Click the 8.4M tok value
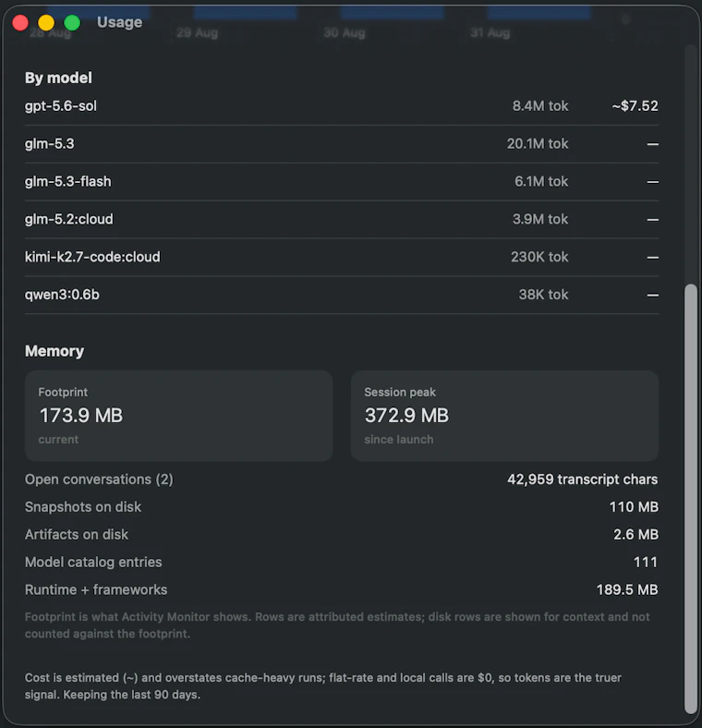This screenshot has width=702, height=728. 540,106
